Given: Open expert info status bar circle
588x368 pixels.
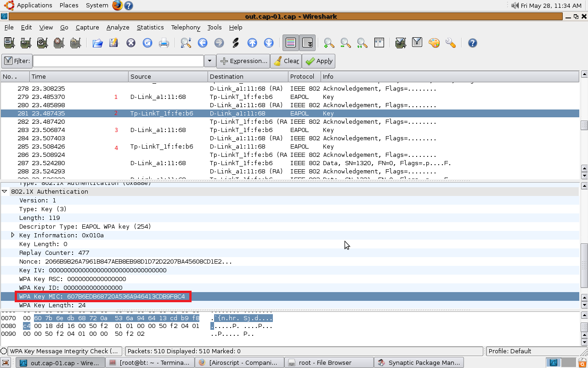Looking at the screenshot, I should coord(4,351).
